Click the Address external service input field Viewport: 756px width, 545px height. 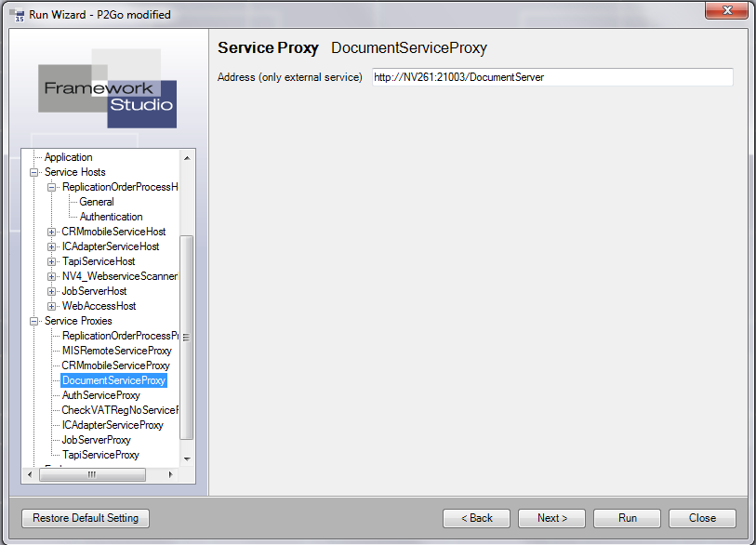(x=552, y=77)
